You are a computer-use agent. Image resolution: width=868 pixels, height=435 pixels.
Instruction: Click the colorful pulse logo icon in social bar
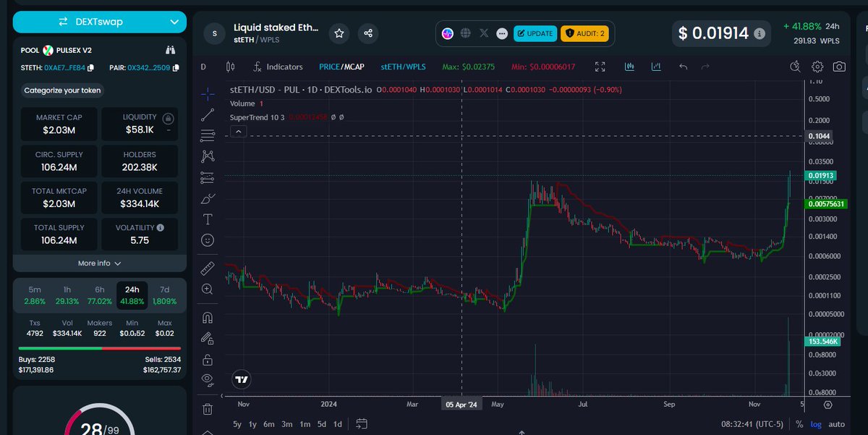[448, 33]
